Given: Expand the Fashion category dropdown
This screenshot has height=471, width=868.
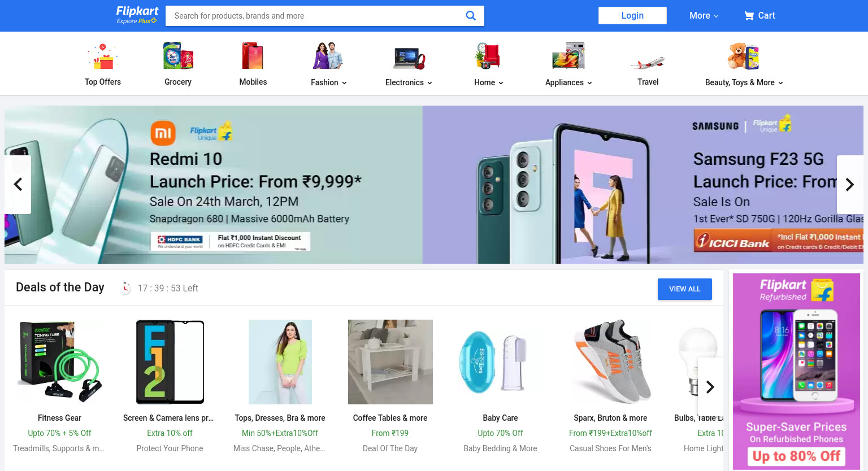Looking at the screenshot, I should tap(329, 82).
